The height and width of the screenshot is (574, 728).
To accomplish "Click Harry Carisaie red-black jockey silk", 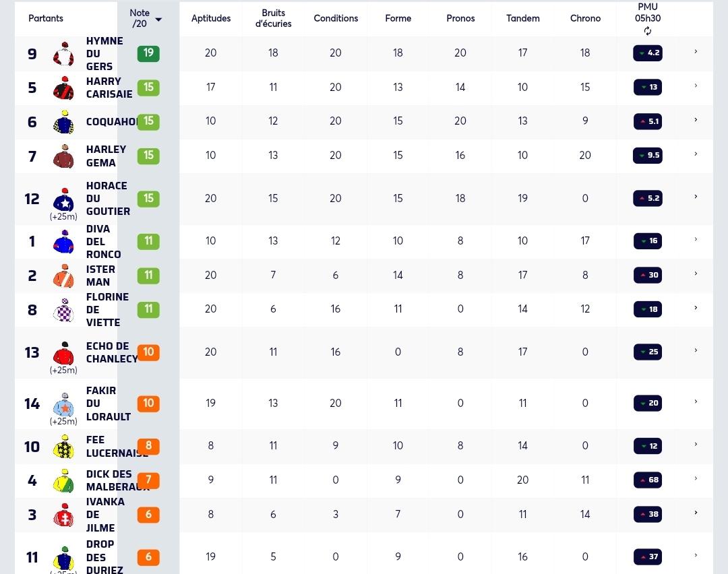I will tap(63, 88).
